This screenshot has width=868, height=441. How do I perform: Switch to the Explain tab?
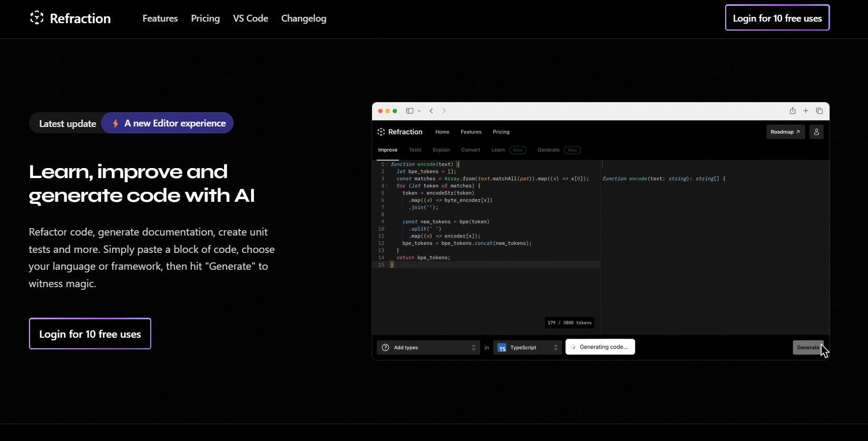coord(441,150)
